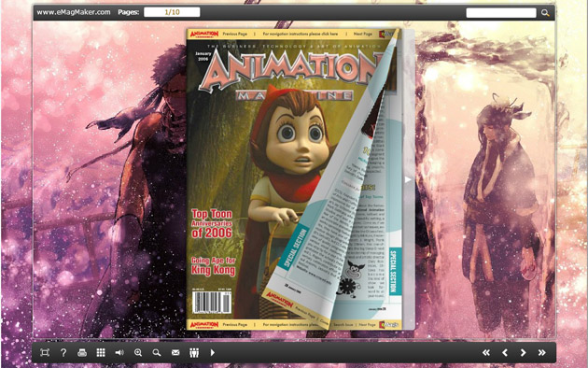Go to the previous page arrow

coord(505,353)
